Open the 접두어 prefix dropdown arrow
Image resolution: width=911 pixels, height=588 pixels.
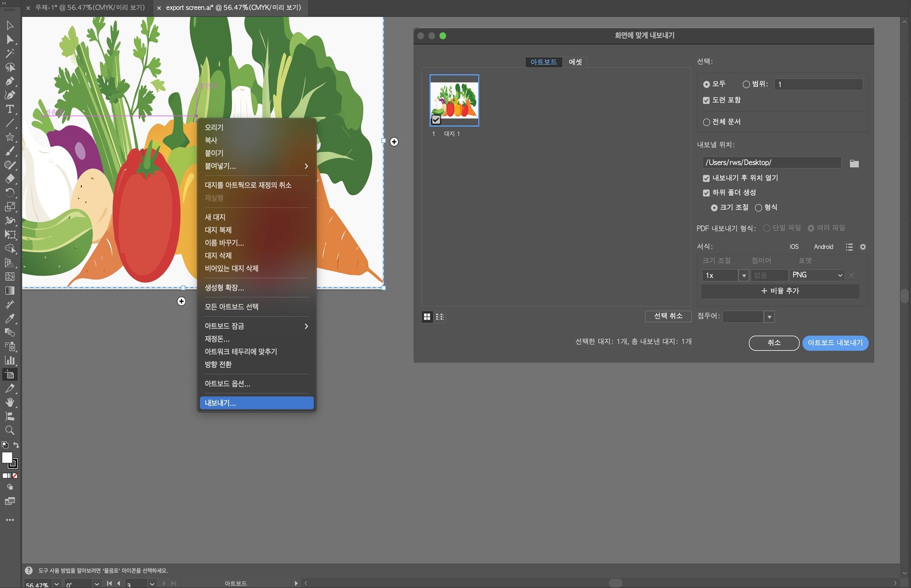click(x=769, y=317)
